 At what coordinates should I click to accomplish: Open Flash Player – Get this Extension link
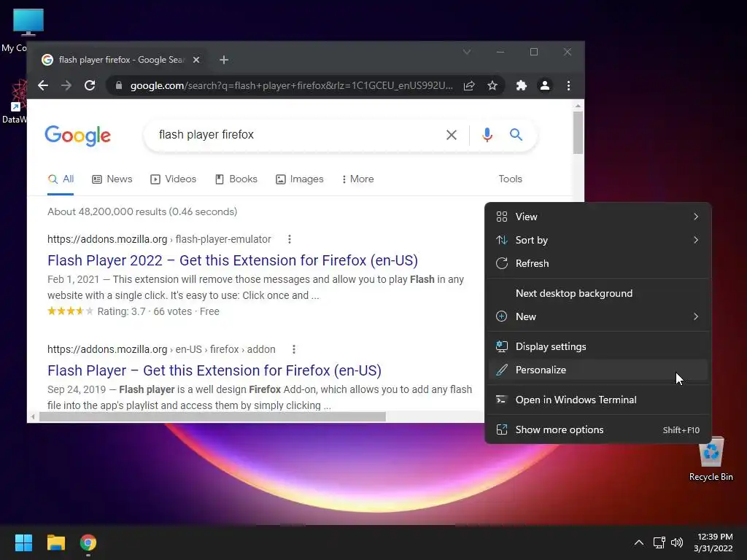214,370
